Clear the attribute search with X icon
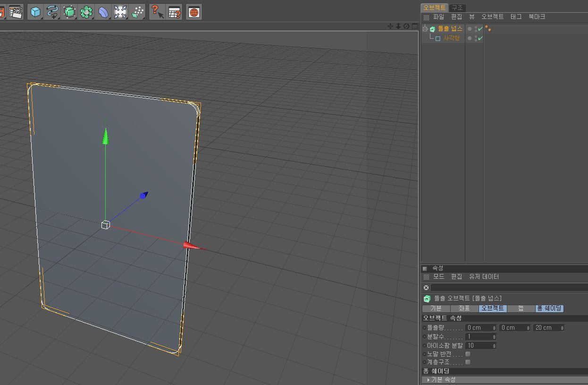 tap(426, 288)
